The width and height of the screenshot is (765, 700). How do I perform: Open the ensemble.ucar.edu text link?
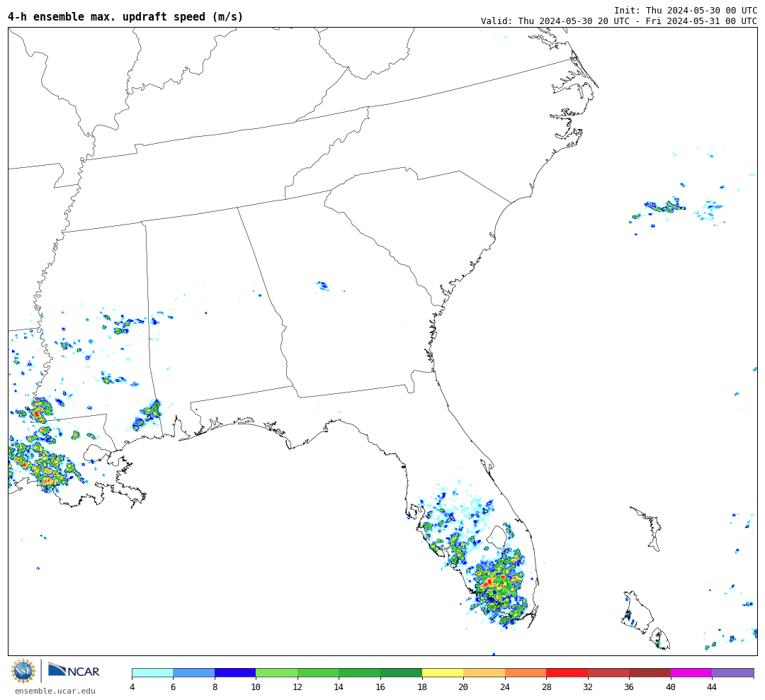pyautogui.click(x=55, y=691)
